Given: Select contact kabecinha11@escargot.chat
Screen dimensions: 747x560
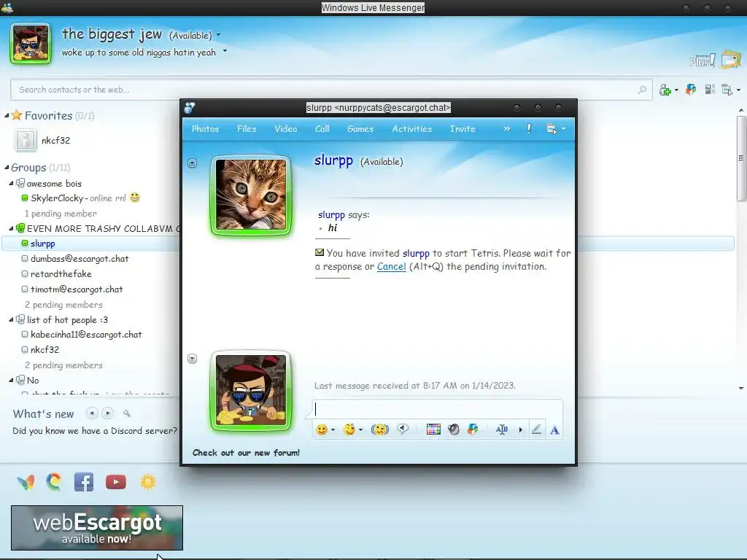Looking at the screenshot, I should point(86,334).
